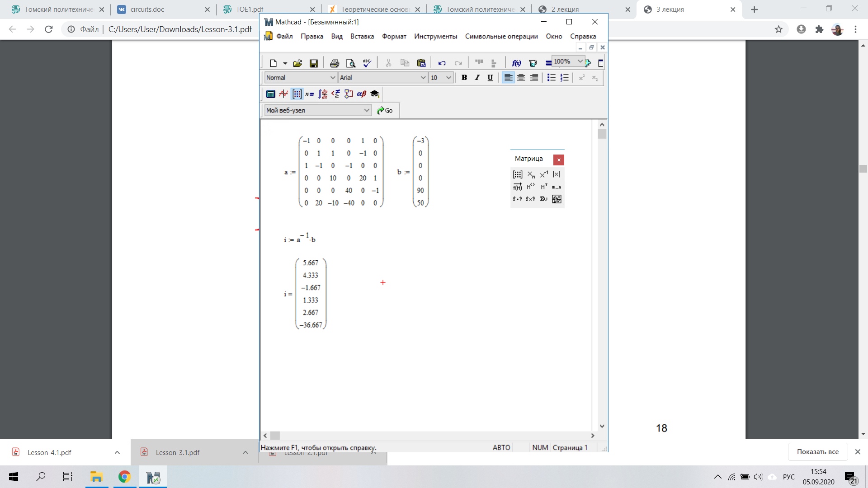868x488 pixels.
Task: Expand the new worksheet template arrow
Action: 285,63
